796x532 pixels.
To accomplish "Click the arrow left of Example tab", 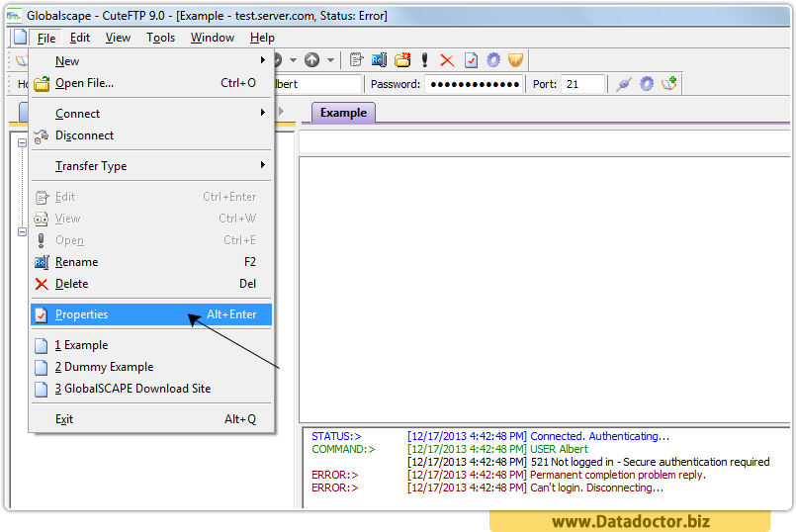I will (281, 111).
